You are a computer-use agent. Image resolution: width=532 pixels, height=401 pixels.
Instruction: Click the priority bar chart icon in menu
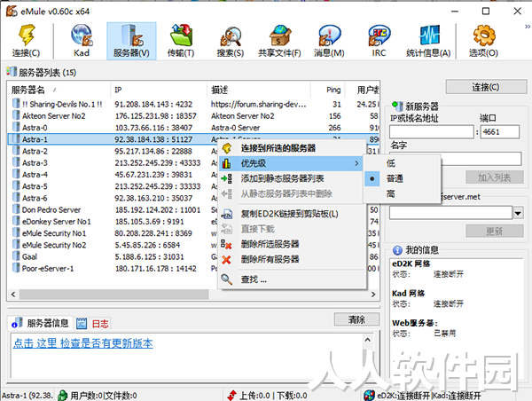(x=227, y=163)
